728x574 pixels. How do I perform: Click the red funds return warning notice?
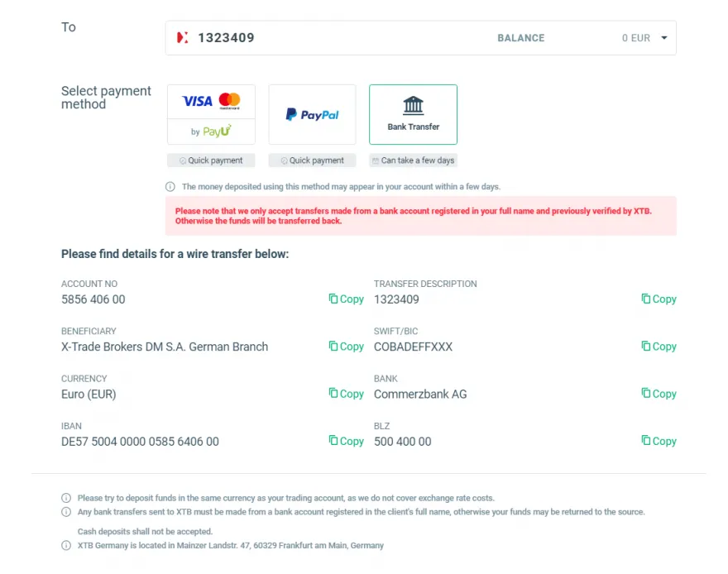pos(421,214)
